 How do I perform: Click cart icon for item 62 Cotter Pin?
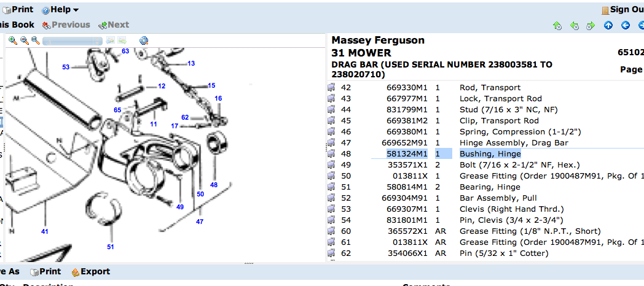331,253
